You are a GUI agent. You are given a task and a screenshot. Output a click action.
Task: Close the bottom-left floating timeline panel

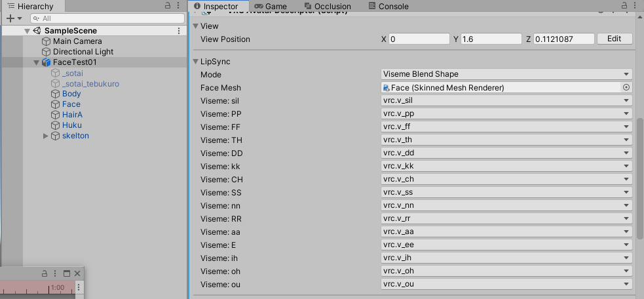(77, 273)
